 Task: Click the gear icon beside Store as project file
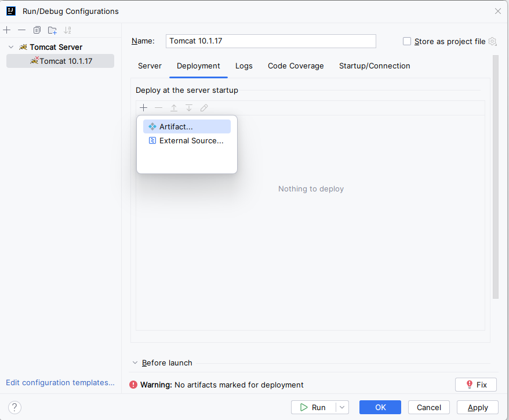(492, 42)
